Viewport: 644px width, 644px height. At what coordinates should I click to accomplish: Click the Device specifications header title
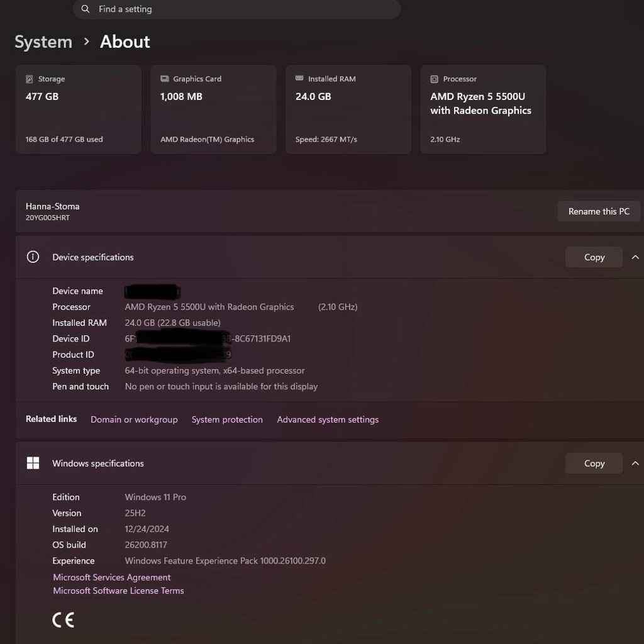click(x=93, y=257)
